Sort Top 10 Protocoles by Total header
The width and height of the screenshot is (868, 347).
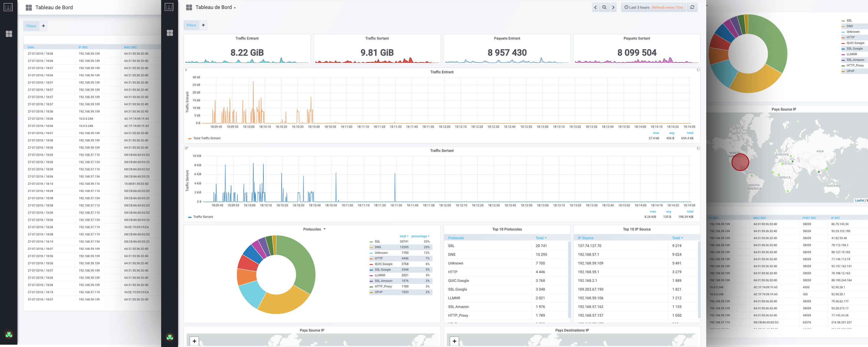click(541, 238)
